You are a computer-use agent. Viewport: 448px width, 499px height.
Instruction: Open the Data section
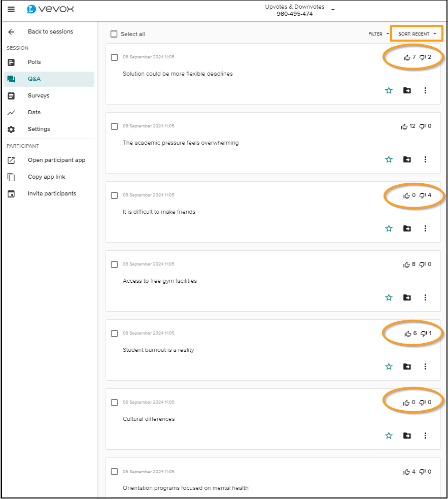[x=49, y=112]
